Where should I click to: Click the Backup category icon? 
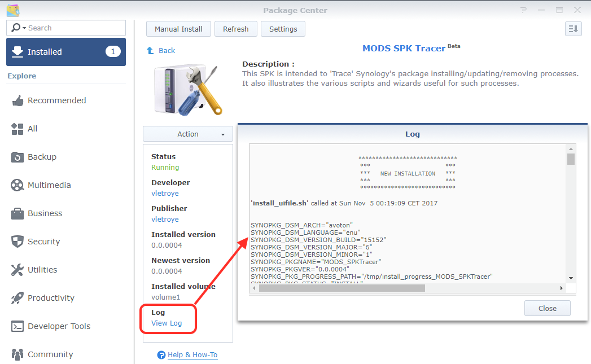click(17, 157)
